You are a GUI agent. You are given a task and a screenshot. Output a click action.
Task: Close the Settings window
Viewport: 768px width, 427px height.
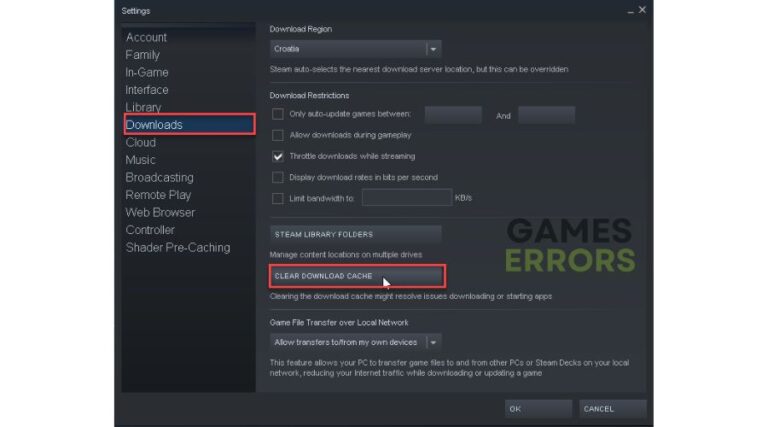coord(642,10)
